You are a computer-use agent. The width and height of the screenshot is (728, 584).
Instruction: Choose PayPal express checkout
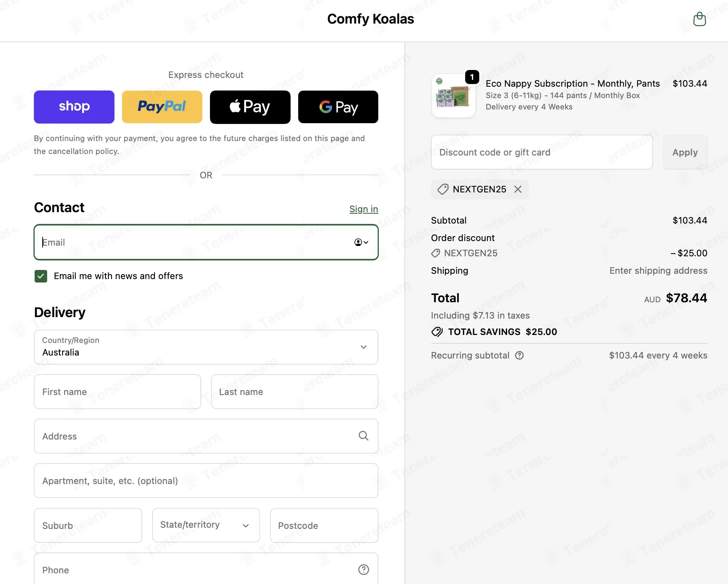point(162,107)
